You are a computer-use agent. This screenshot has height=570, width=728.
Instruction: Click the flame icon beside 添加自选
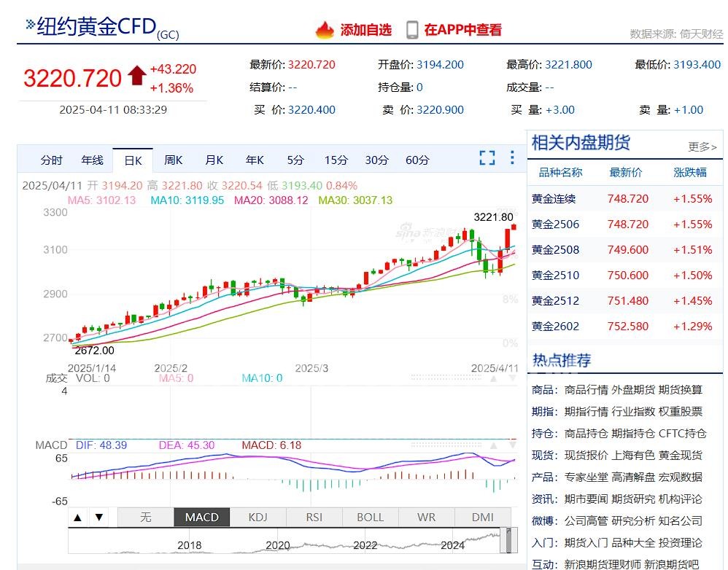325,30
